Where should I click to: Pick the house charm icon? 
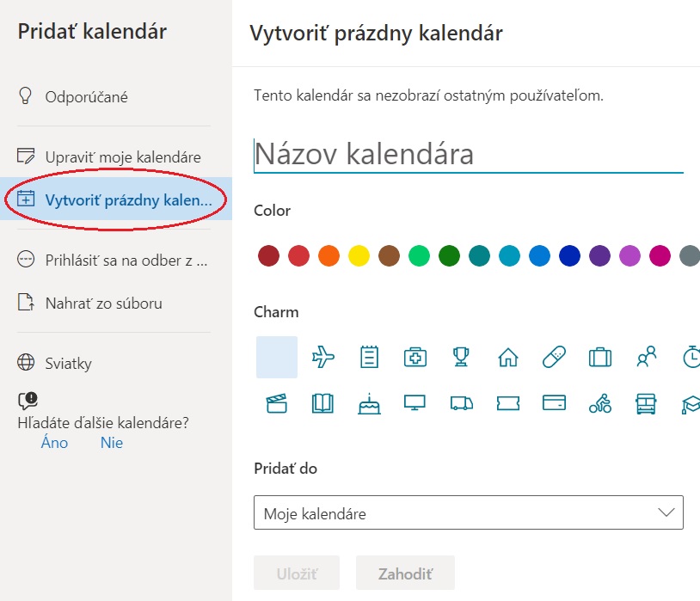[508, 358]
